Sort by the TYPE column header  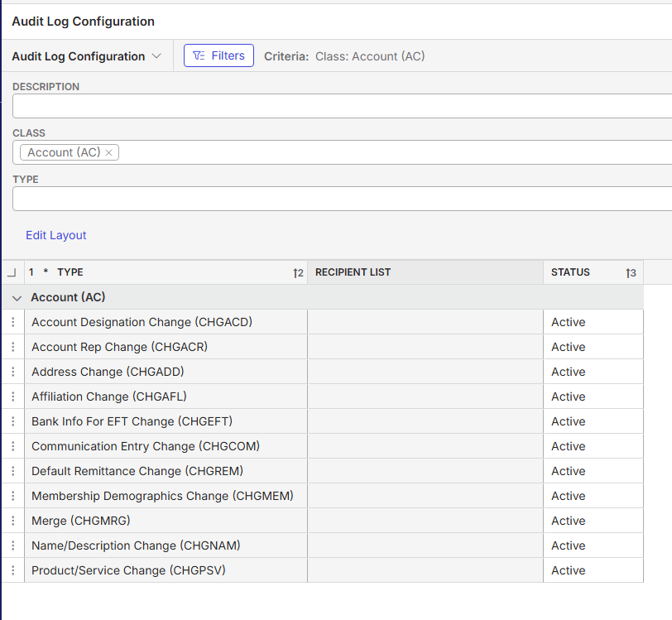(x=166, y=272)
